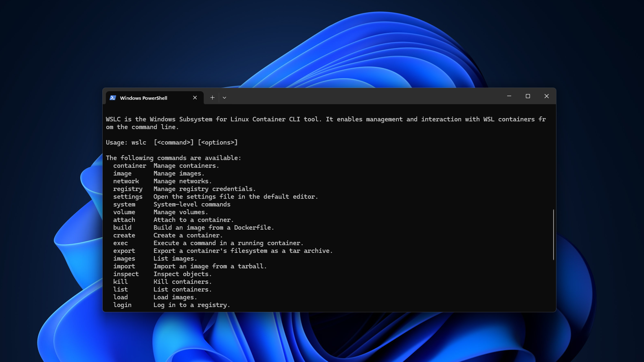Click the 'kill' command name
The width and height of the screenshot is (644, 362).
pyautogui.click(x=121, y=282)
